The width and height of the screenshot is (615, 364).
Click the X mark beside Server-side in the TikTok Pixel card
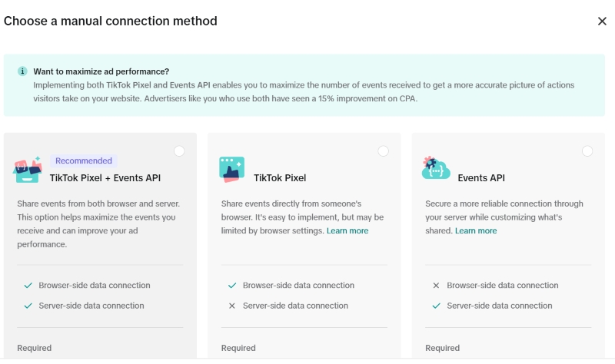[x=232, y=306]
